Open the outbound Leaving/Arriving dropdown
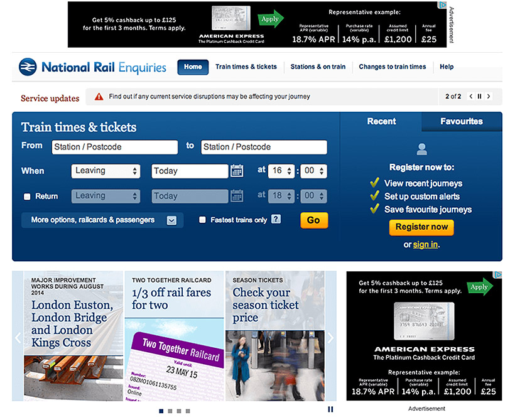Viewport: 515px width, 420px height. [x=106, y=171]
